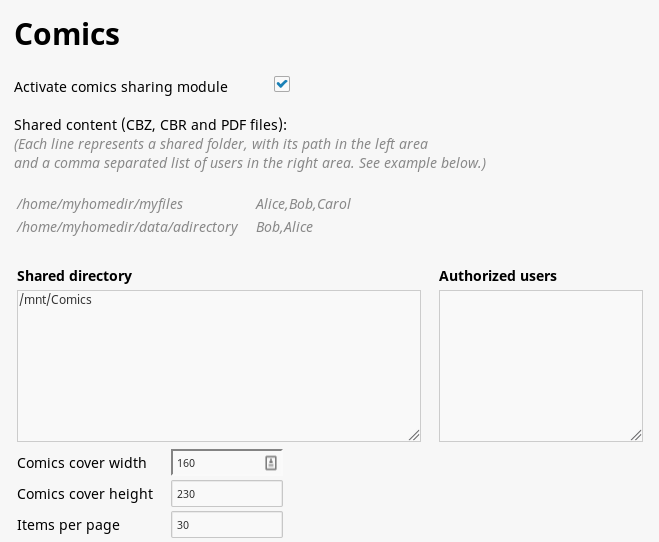Click the 'Comics cover width' label
Image resolution: width=659 pixels, height=542 pixels.
pyautogui.click(x=82, y=463)
